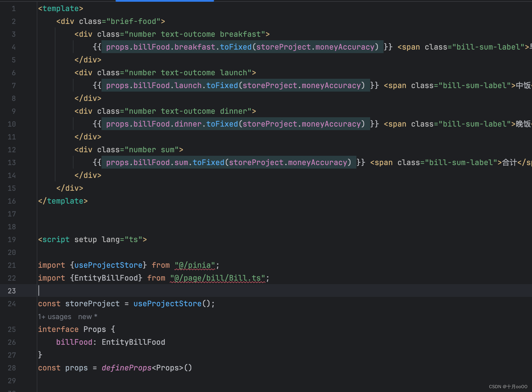Click line number 1 in gutter
Viewport: 532px width, 392px height.
coord(14,9)
